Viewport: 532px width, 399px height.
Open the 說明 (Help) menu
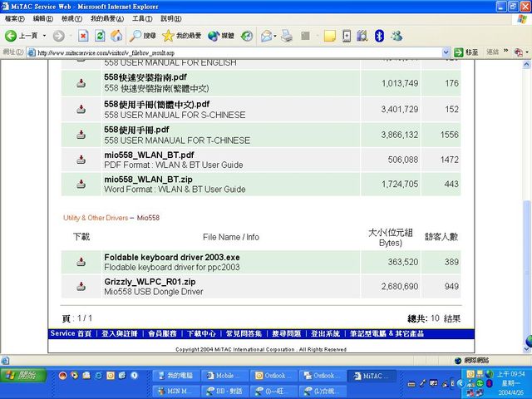[170, 18]
